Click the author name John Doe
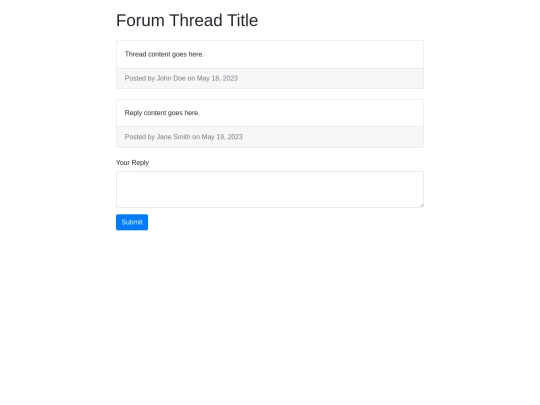This screenshot has height=405, width=540. [x=171, y=78]
